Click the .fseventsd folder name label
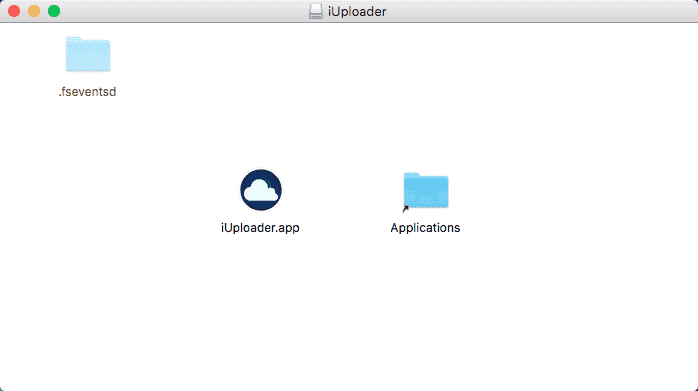 pyautogui.click(x=87, y=92)
